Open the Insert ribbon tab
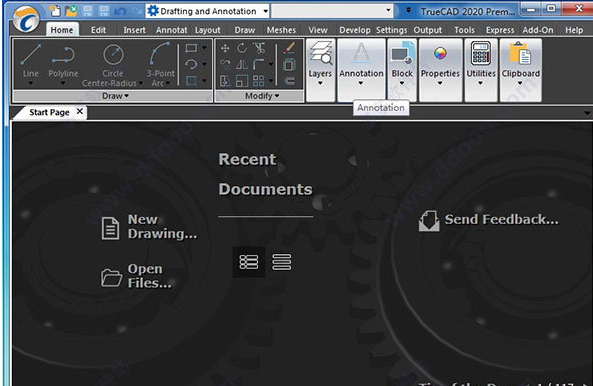Screen dimensions: 593x386 pos(134,30)
